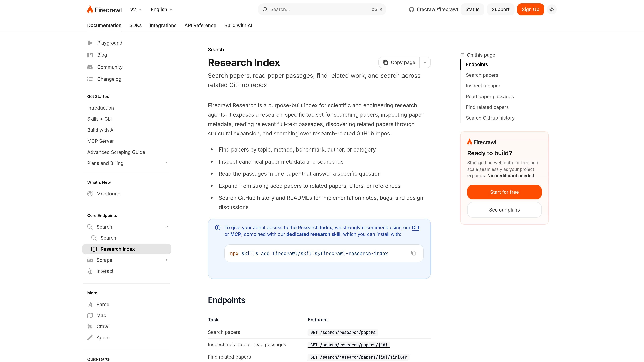The width and height of the screenshot is (644, 362).
Task: Jump to Search papers section
Action: [482, 75]
